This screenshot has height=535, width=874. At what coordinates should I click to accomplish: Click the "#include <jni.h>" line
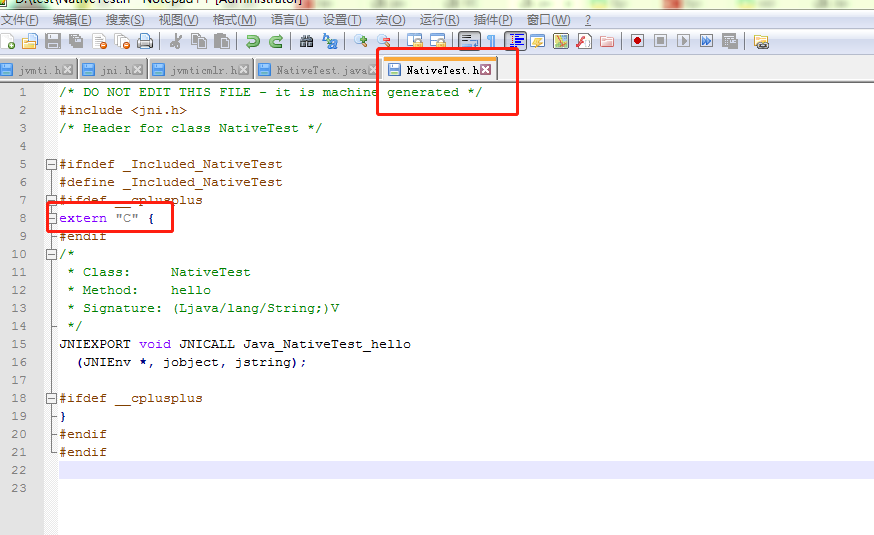[123, 110]
